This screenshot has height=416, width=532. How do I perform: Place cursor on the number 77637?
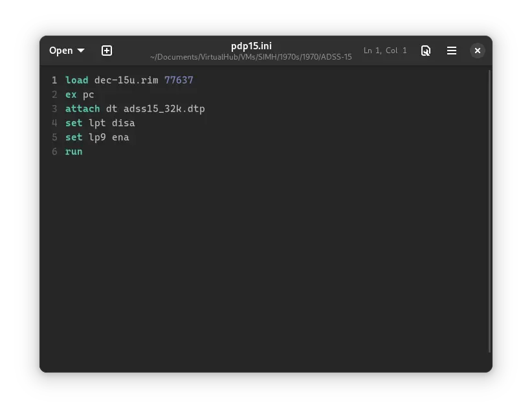[179, 80]
